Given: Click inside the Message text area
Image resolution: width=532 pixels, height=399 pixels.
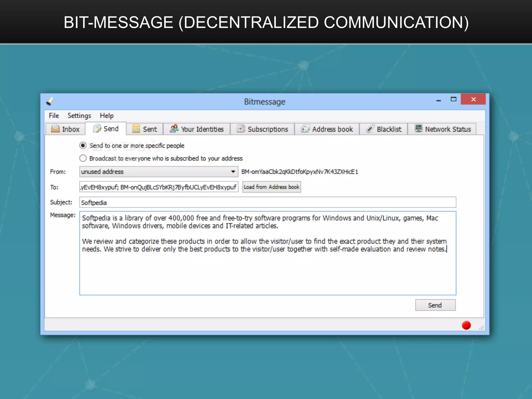Looking at the screenshot, I should click(268, 253).
